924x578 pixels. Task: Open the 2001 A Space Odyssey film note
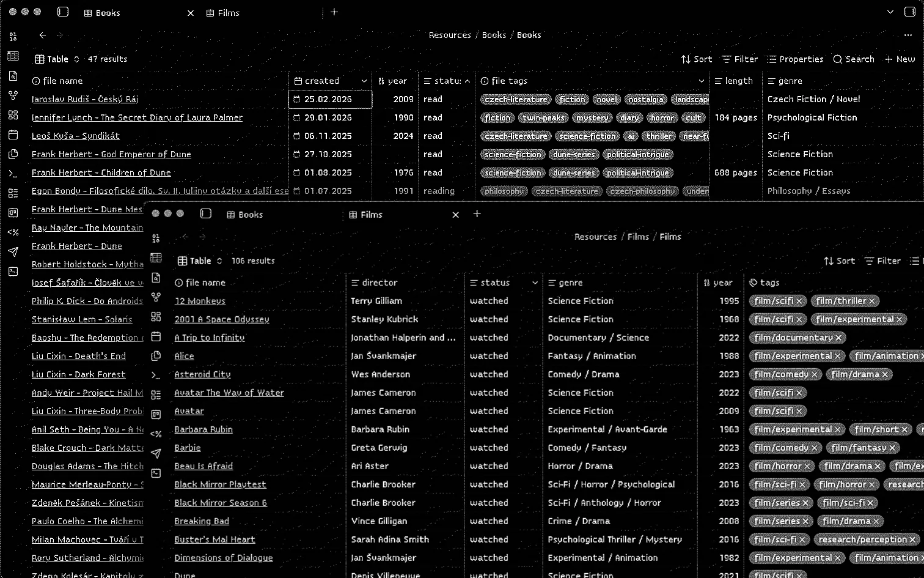pyautogui.click(x=222, y=319)
